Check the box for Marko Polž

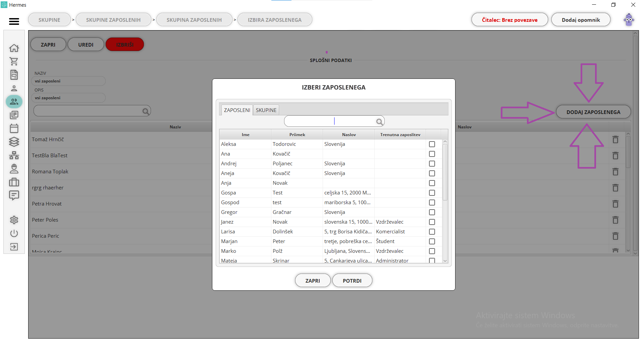[x=432, y=251]
